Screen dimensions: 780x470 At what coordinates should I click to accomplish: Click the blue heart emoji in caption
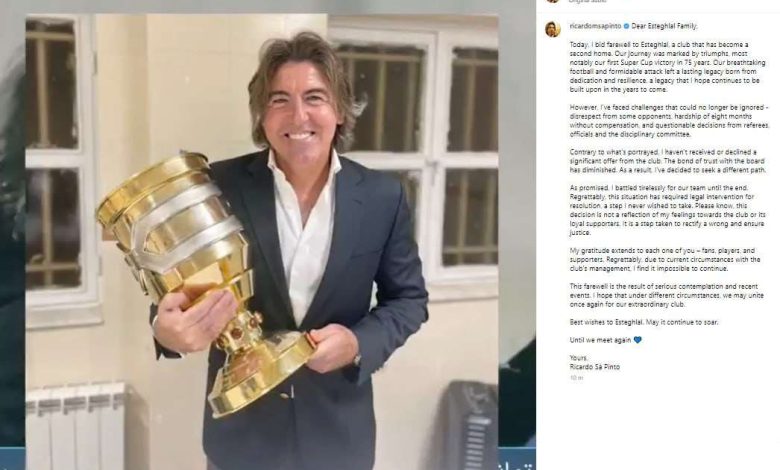tap(638, 340)
